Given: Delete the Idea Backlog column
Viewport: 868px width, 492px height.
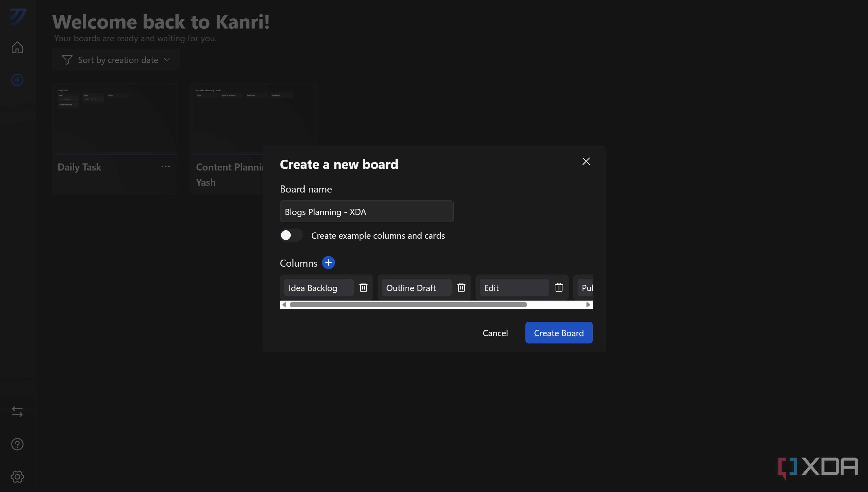Looking at the screenshot, I should [x=363, y=287].
